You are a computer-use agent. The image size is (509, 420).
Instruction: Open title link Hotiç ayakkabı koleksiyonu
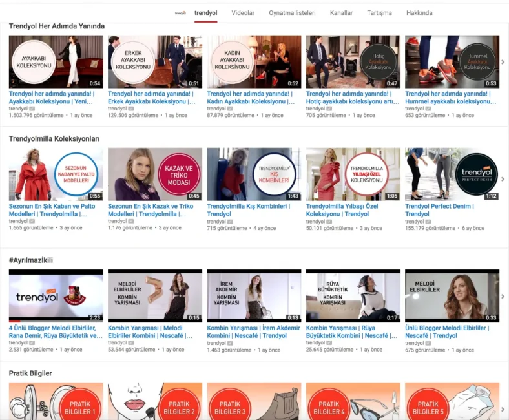coord(353,98)
